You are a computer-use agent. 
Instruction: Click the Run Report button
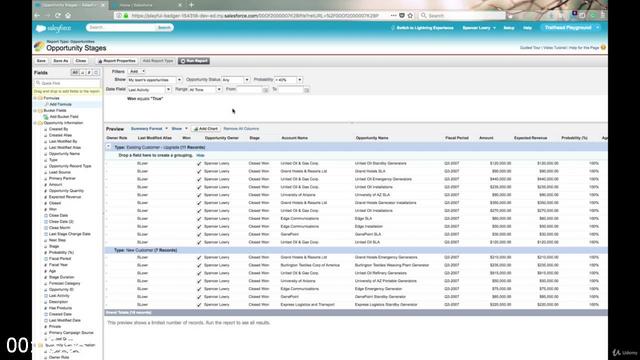click(194, 61)
